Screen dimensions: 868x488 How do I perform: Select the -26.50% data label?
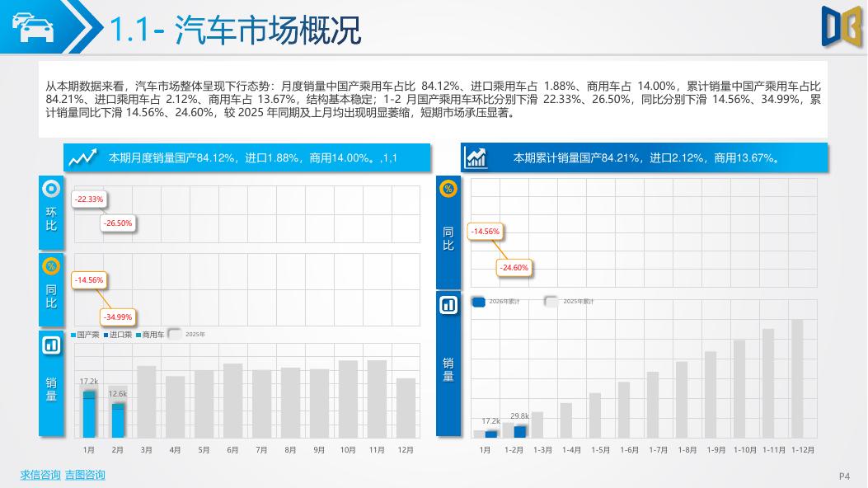118,223
